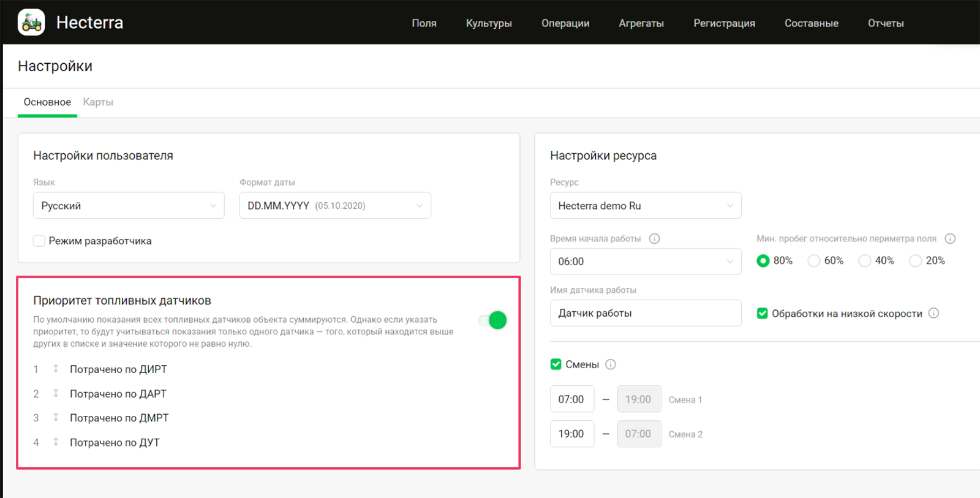The width and height of the screenshot is (980, 498).
Task: Uncheck Обработки на низкой скорости checkbox
Action: [762, 313]
